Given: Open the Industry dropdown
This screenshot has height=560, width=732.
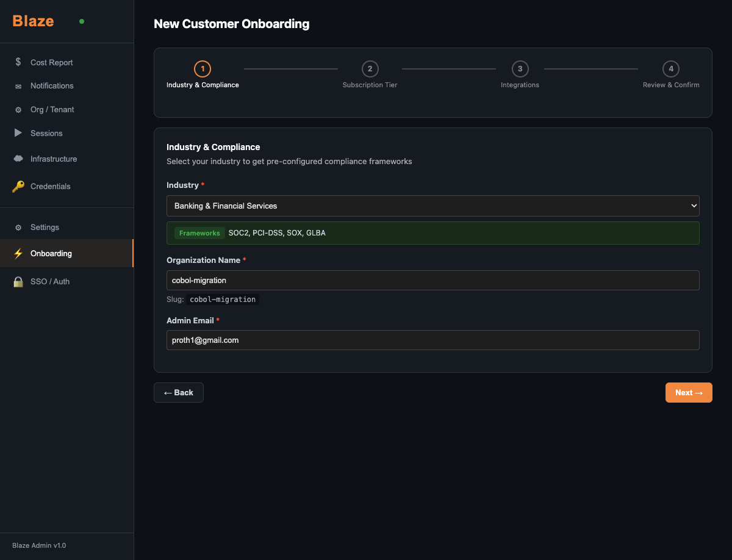Looking at the screenshot, I should [433, 206].
